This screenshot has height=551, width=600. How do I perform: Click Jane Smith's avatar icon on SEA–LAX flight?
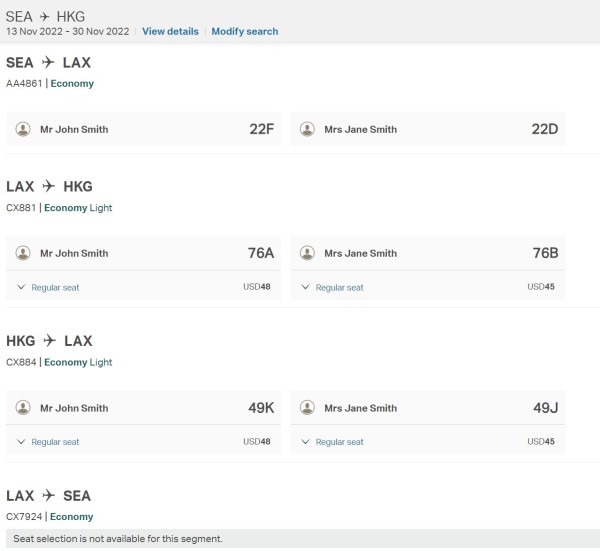tap(307, 129)
